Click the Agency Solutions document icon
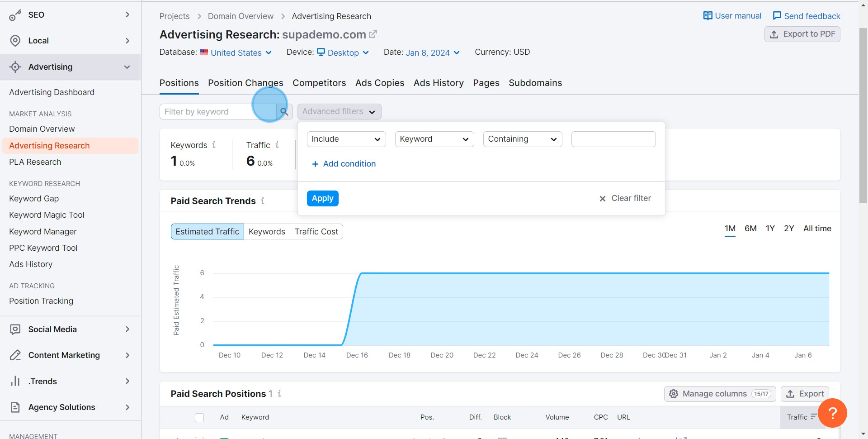 pyautogui.click(x=15, y=407)
